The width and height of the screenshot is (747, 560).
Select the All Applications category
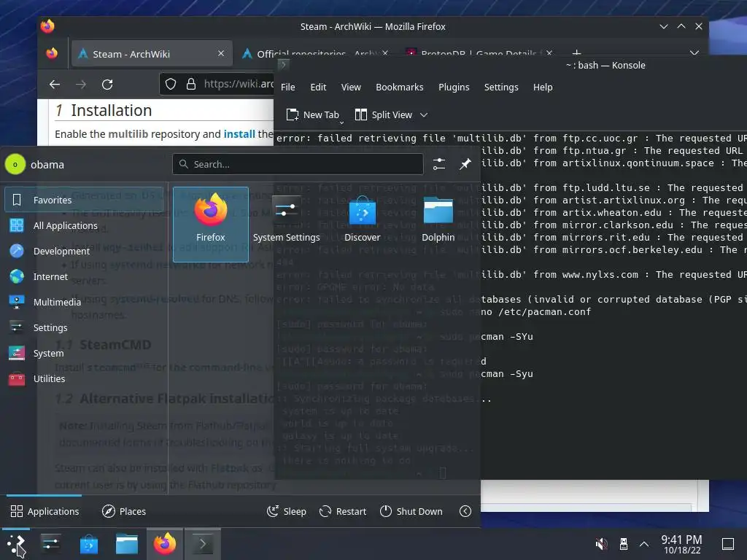tap(84, 226)
